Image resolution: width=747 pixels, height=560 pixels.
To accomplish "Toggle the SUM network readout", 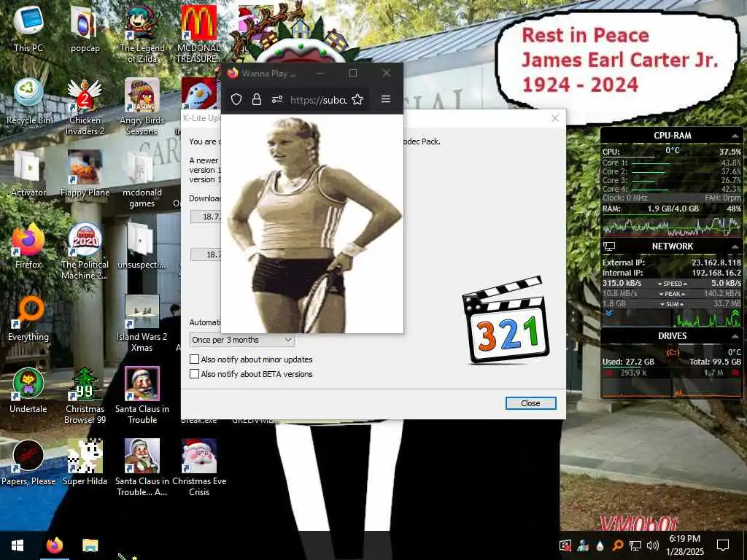I will pos(672,304).
